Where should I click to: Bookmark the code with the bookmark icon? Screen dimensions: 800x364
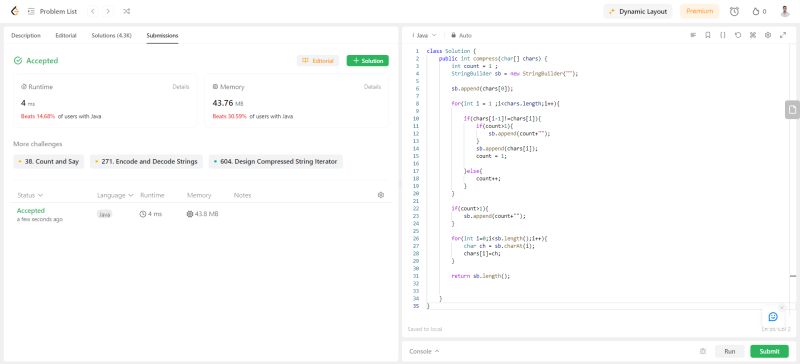click(x=708, y=35)
